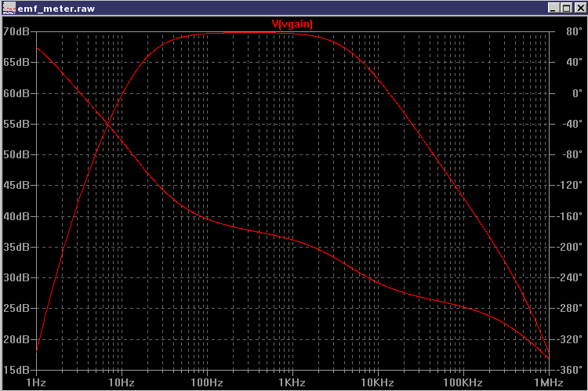Click the emf_meter.raw window title
This screenshot has width=588, height=391.
(x=56, y=9)
